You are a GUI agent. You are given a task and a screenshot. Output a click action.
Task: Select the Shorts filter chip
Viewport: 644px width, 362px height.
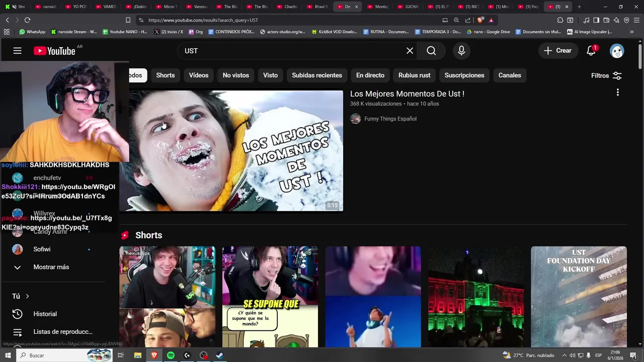(x=166, y=75)
